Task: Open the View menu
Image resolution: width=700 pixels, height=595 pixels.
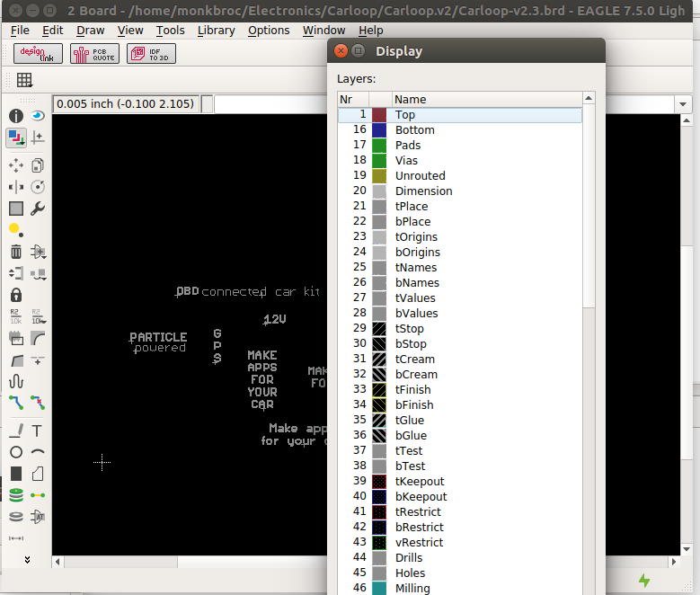Action: [130, 31]
